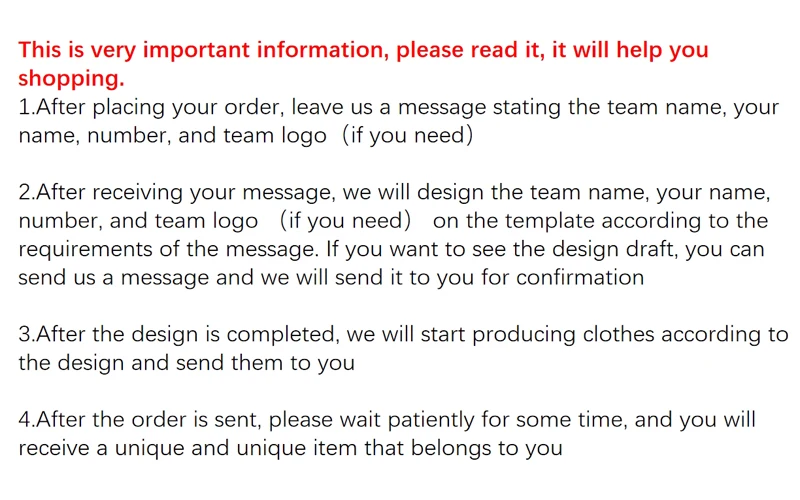Click the words 'belongs to you' at the end

pyautogui.click(x=487, y=448)
